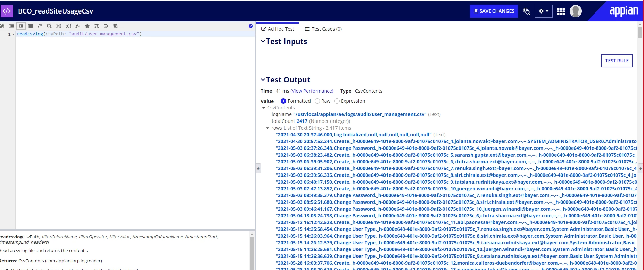Image resolution: width=644 pixels, height=270 pixels.
Task: Open search in the expression editor
Action: tap(49, 26)
